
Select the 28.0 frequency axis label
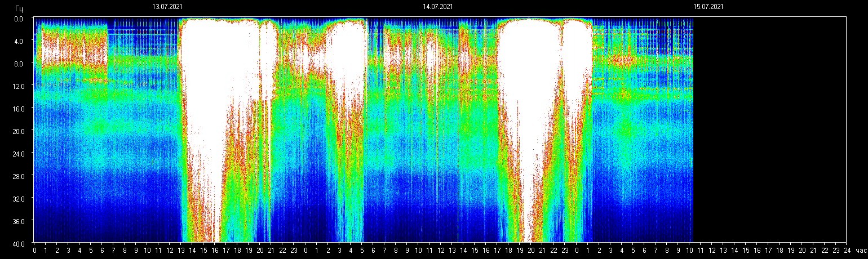click(x=19, y=176)
